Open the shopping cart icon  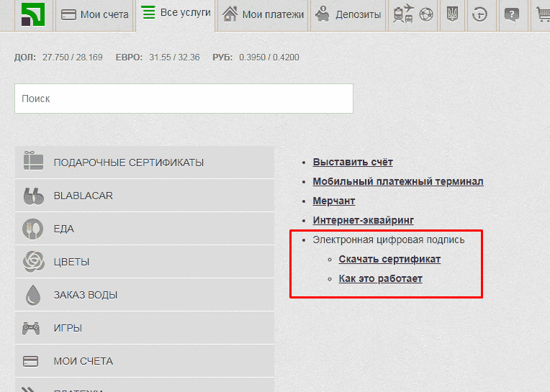point(541,14)
